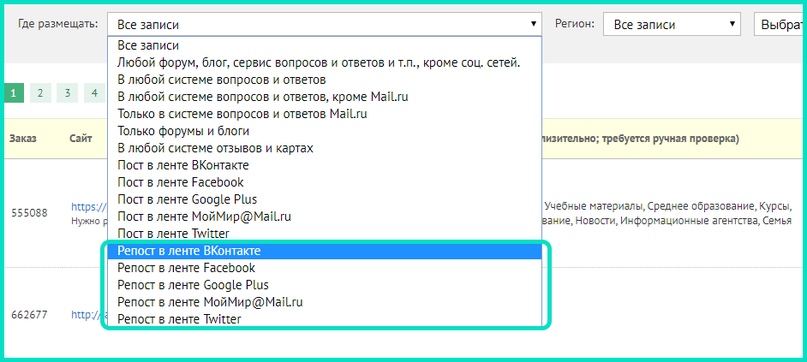Choose 'Репост в ленте Facebook' option
The width and height of the screenshot is (807, 362).
click(324, 268)
